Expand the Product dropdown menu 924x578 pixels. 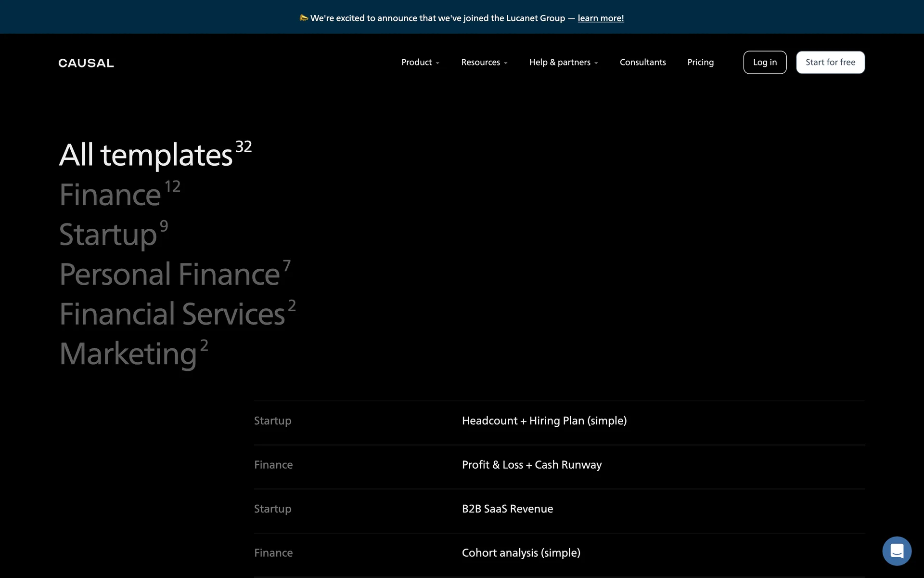tap(420, 62)
